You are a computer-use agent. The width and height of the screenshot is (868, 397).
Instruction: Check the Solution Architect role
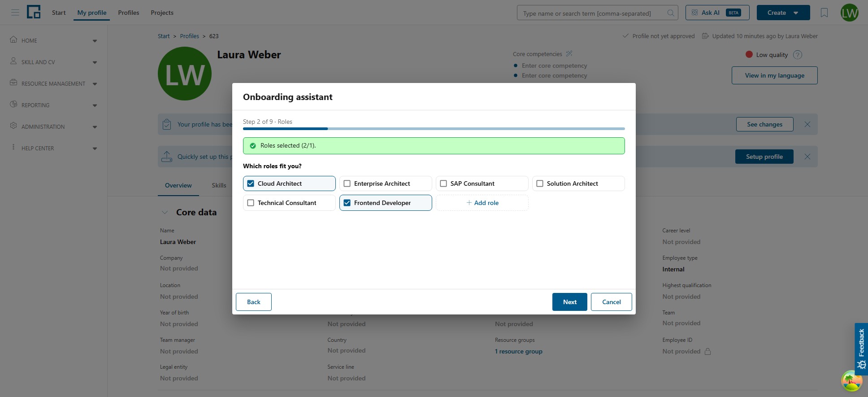tap(540, 183)
